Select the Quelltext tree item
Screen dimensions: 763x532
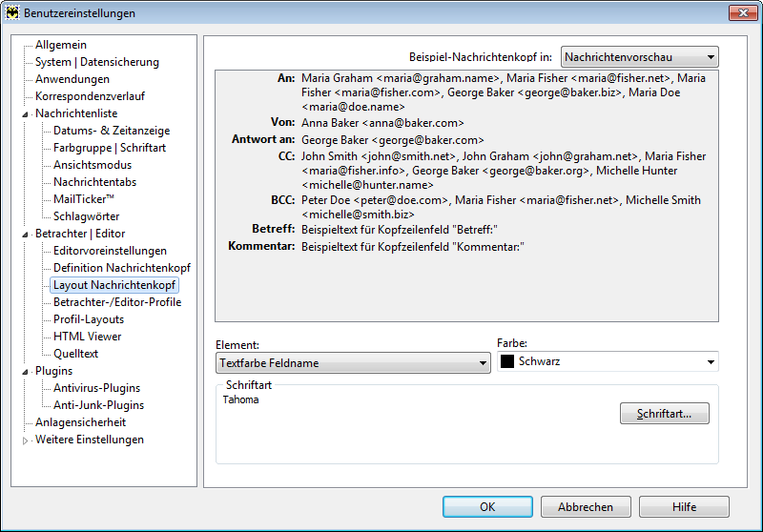coord(75,354)
